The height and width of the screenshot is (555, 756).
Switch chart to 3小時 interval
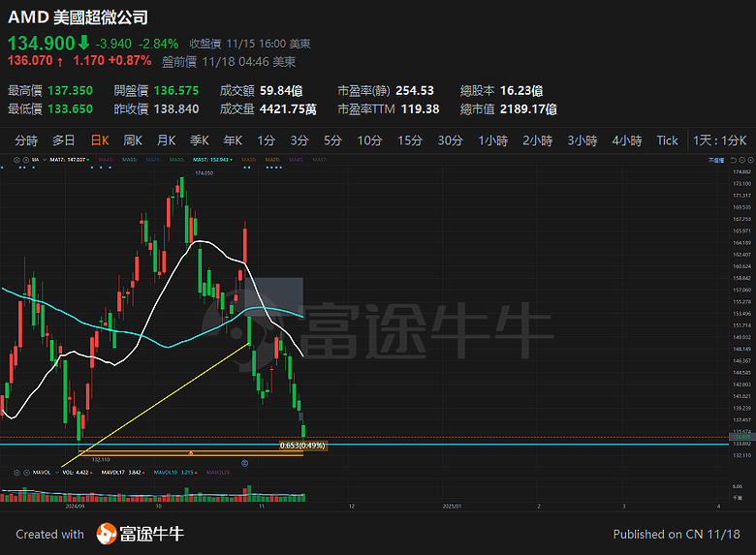583,140
